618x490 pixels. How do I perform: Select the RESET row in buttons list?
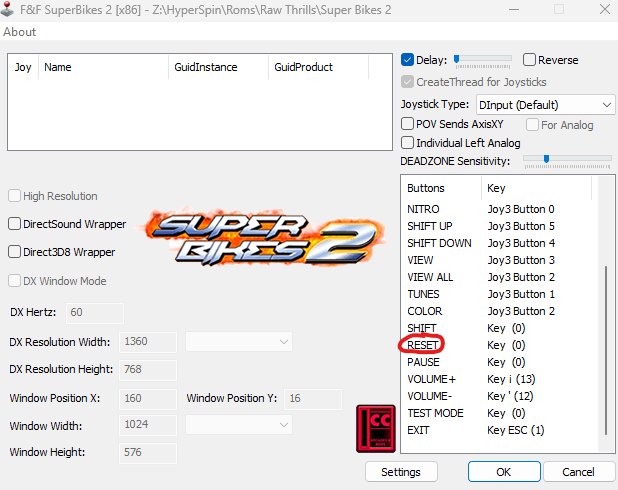422,345
